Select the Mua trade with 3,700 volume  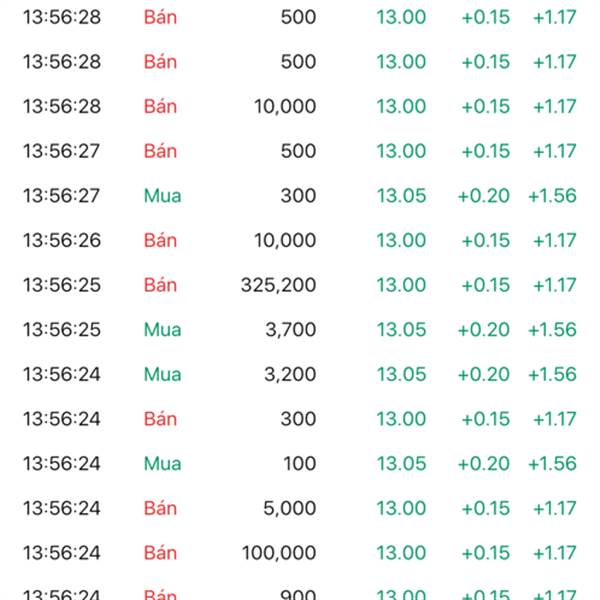(x=300, y=329)
